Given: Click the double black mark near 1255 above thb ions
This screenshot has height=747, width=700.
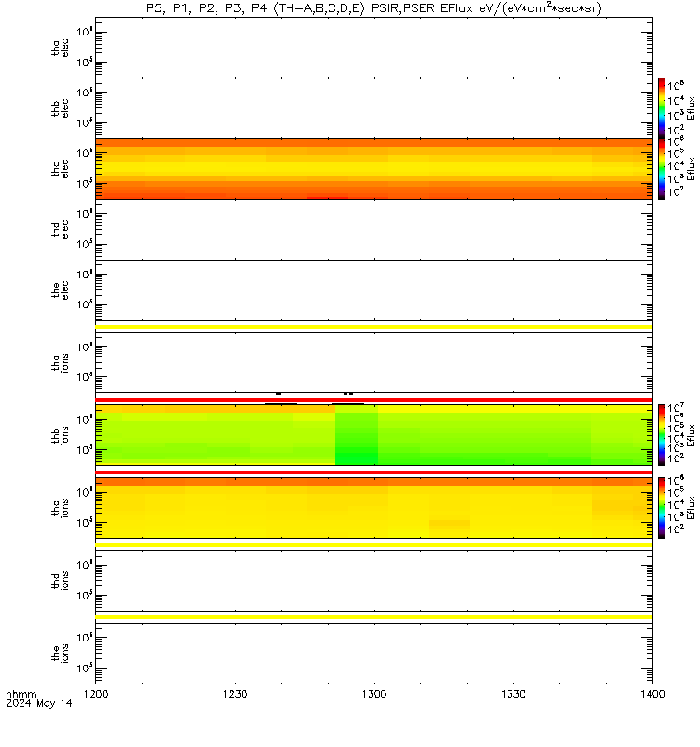Looking at the screenshot, I should point(348,394).
